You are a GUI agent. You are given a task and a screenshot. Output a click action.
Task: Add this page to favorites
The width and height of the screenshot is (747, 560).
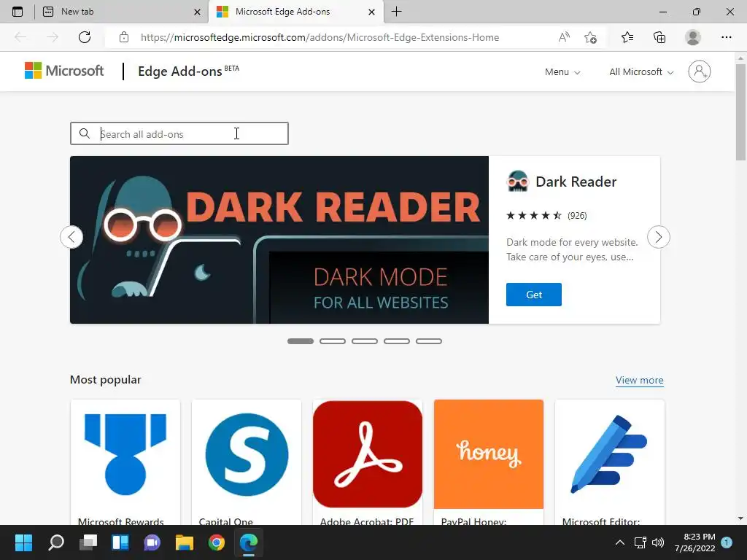[590, 37]
